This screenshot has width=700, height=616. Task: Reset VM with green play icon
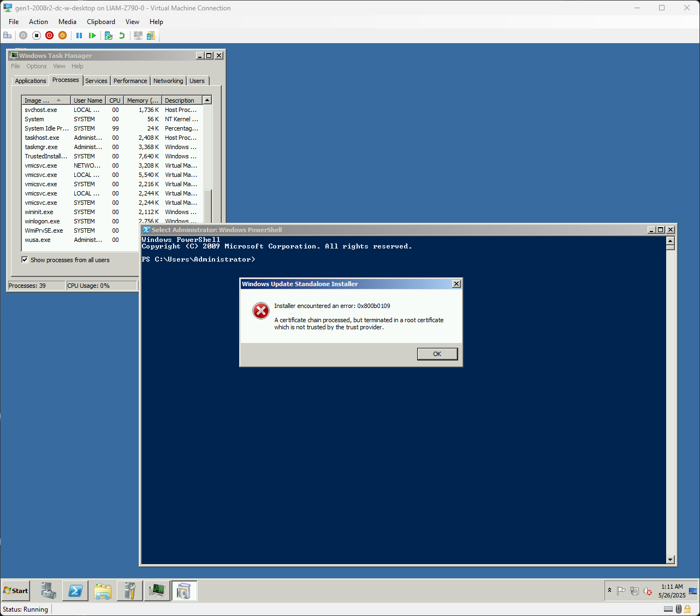(92, 35)
